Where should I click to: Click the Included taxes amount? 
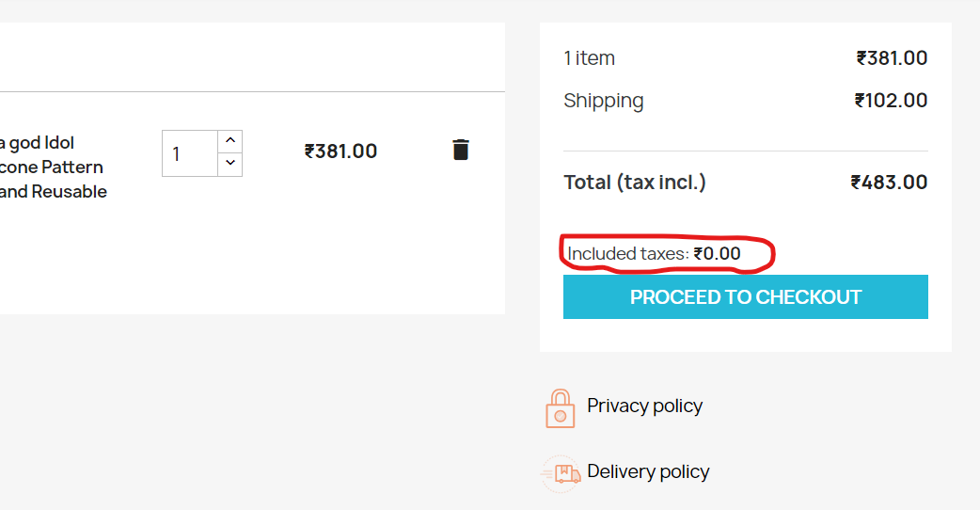tap(717, 254)
